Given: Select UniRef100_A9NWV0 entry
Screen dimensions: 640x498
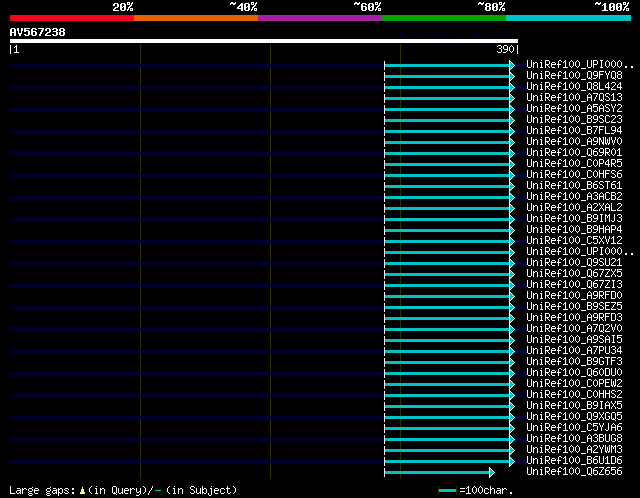Looking at the screenshot, I should (574, 142).
